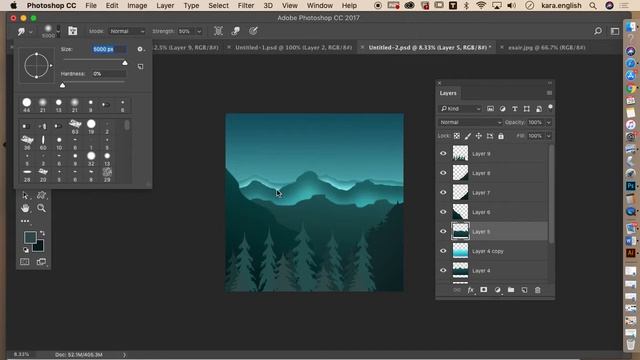Create new preset from this brush
This screenshot has width=640, height=360.
point(140,66)
